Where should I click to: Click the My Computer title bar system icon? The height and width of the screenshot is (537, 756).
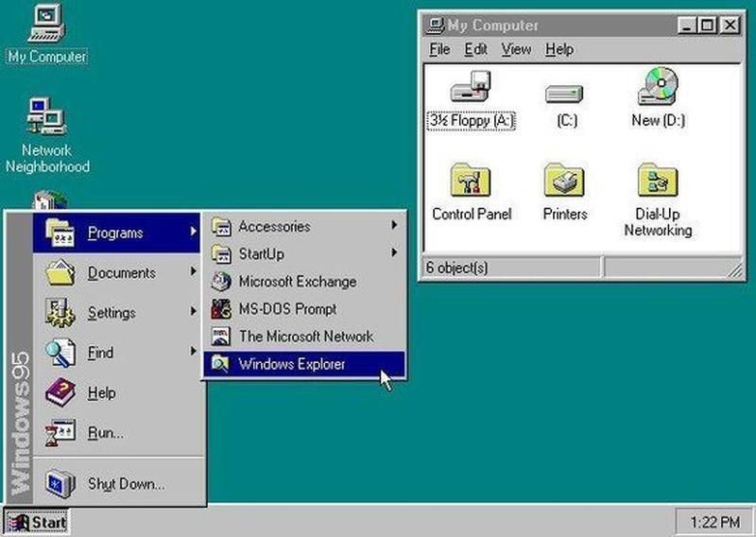[435, 26]
